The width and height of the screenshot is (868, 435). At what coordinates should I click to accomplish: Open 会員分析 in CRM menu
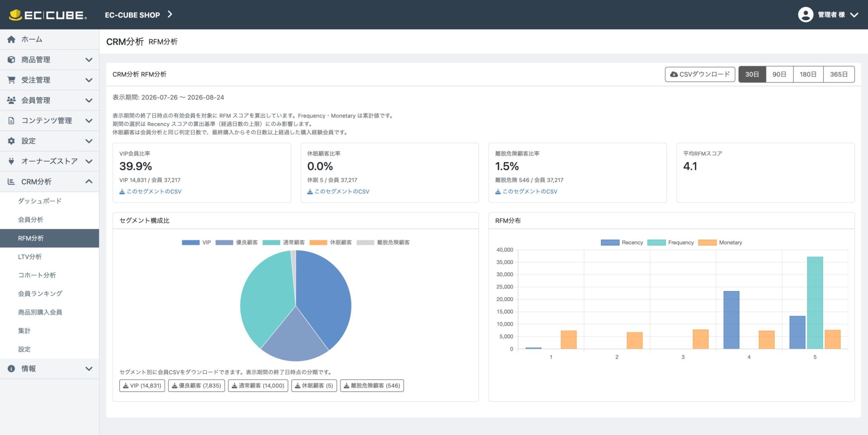tap(31, 220)
